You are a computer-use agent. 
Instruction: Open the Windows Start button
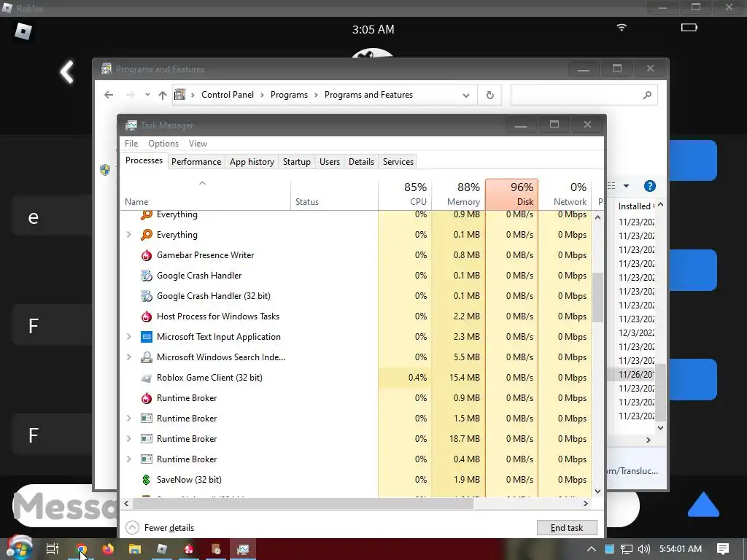pos(19,548)
